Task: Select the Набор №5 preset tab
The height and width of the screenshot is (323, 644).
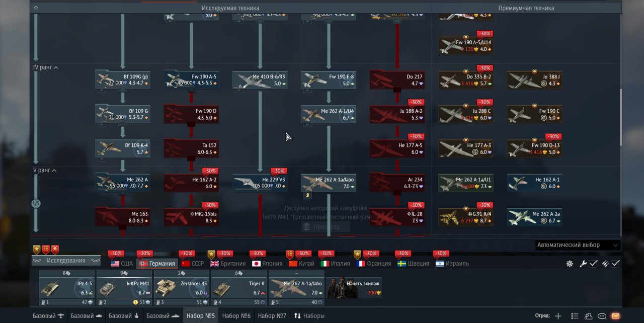Action: 201,316
